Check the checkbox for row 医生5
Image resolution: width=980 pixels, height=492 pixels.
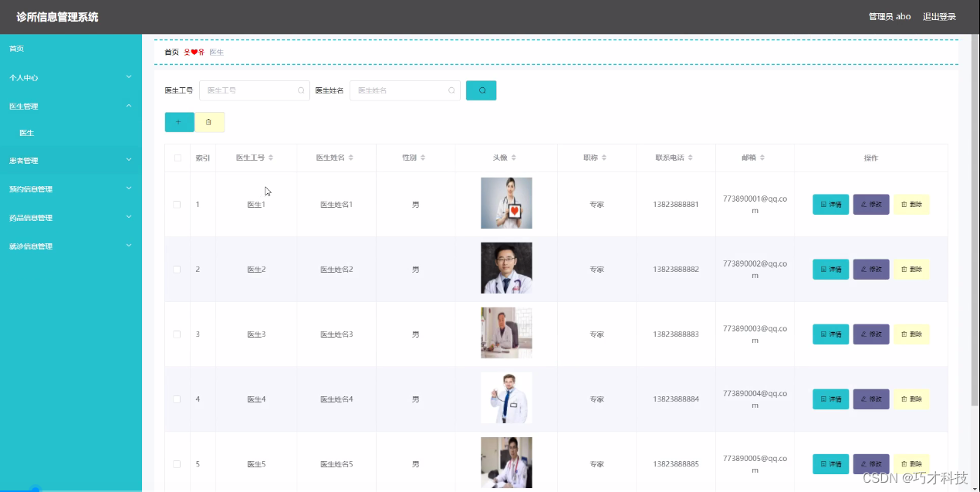pos(177,464)
